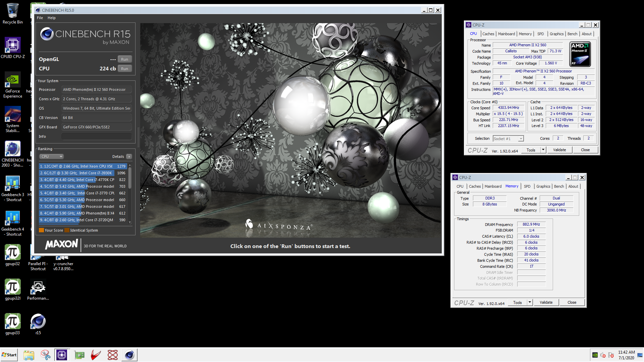
Task: Open the CINEBENCH 2003 desktop shortcut
Action: pos(13,154)
